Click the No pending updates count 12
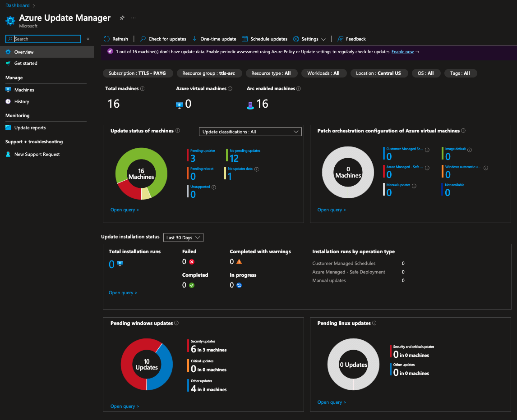 pos(234,159)
